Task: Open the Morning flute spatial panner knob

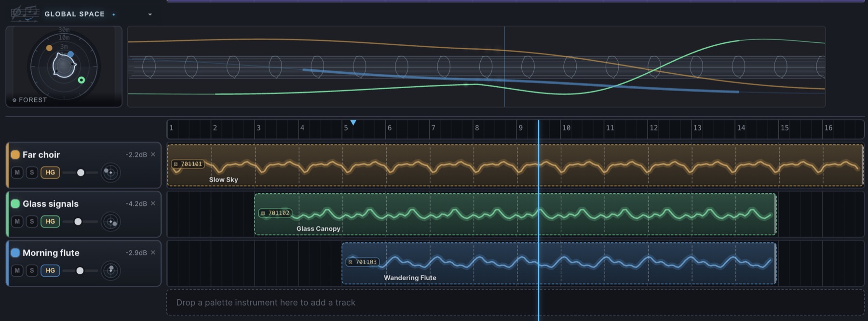Action: point(110,271)
